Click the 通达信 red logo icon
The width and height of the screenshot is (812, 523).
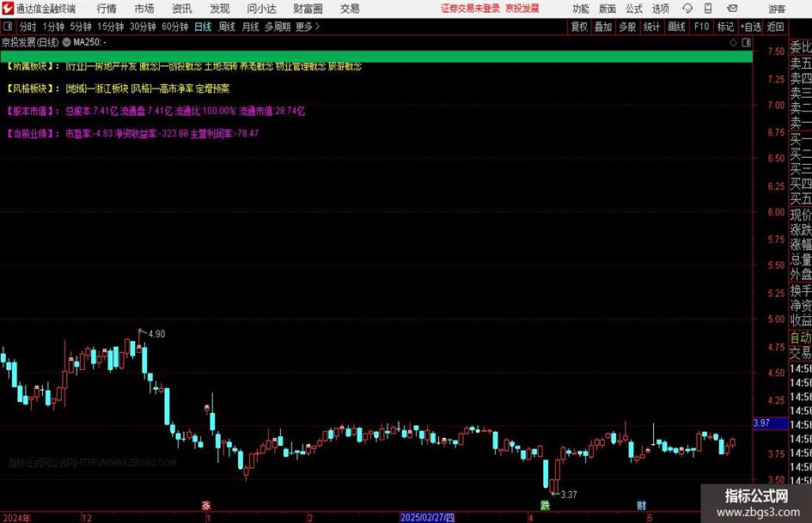point(8,9)
